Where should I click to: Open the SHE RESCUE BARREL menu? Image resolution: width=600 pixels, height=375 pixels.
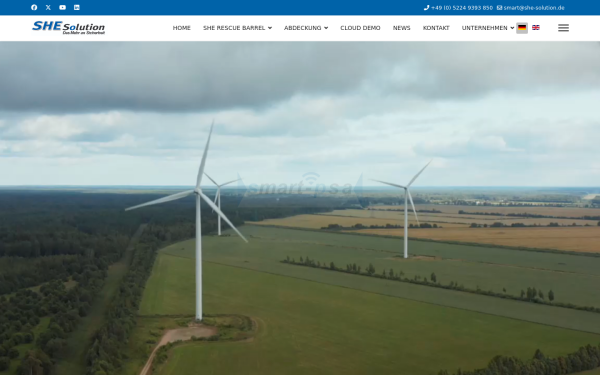pyautogui.click(x=234, y=28)
